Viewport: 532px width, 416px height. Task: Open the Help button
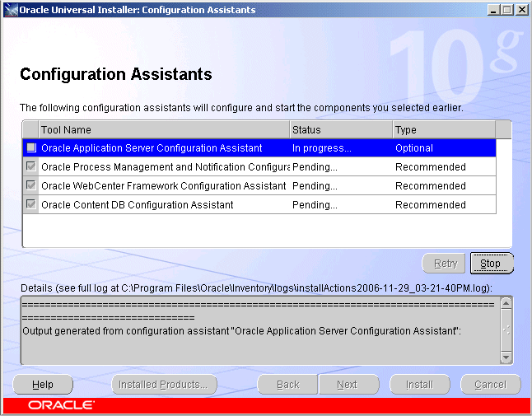pyautogui.click(x=43, y=385)
